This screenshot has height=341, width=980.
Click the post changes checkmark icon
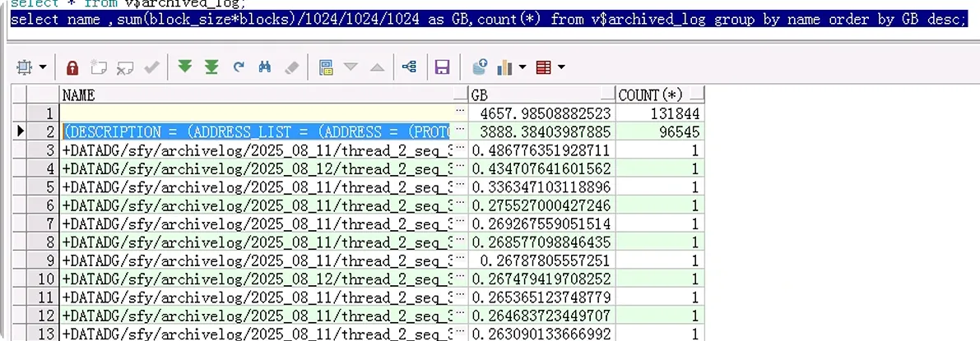pos(151,67)
